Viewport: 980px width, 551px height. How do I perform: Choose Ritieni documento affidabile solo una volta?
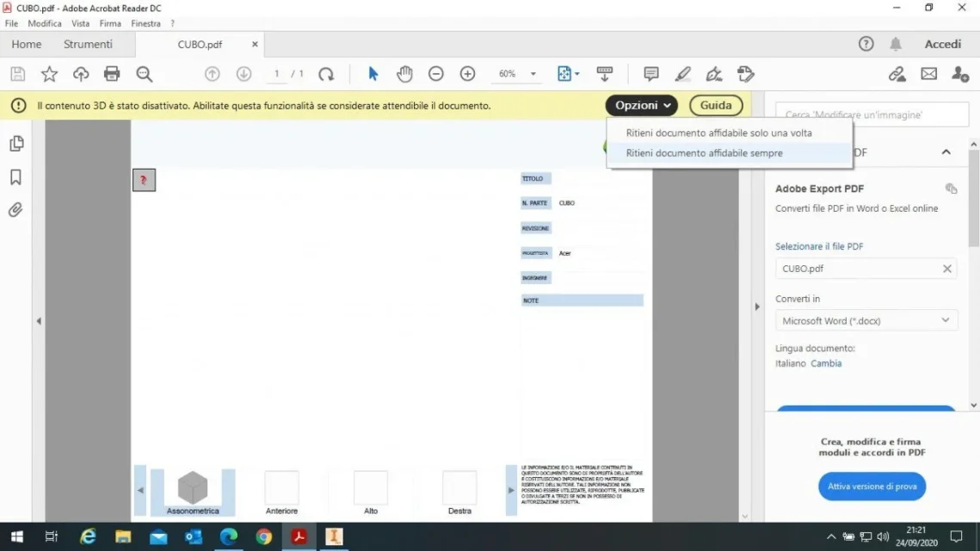click(x=730, y=133)
